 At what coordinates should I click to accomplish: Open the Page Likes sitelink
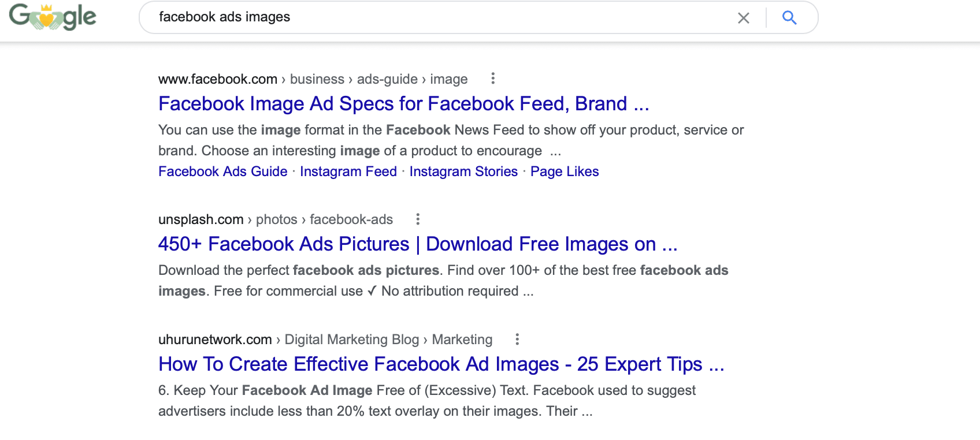click(564, 171)
